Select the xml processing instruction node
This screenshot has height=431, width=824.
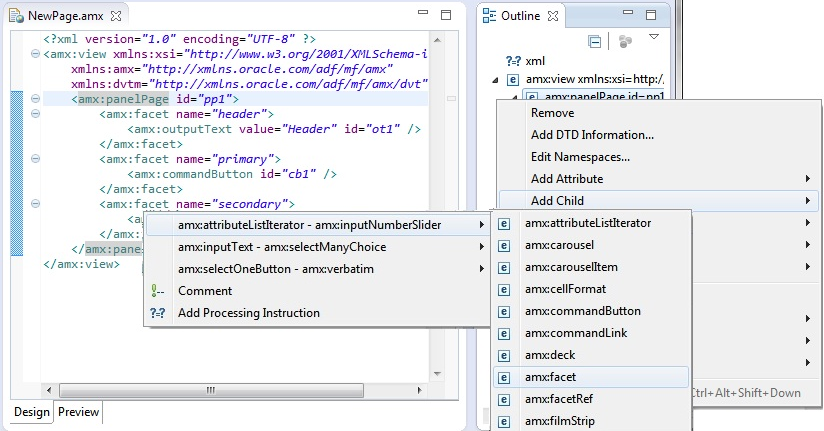[x=526, y=61]
